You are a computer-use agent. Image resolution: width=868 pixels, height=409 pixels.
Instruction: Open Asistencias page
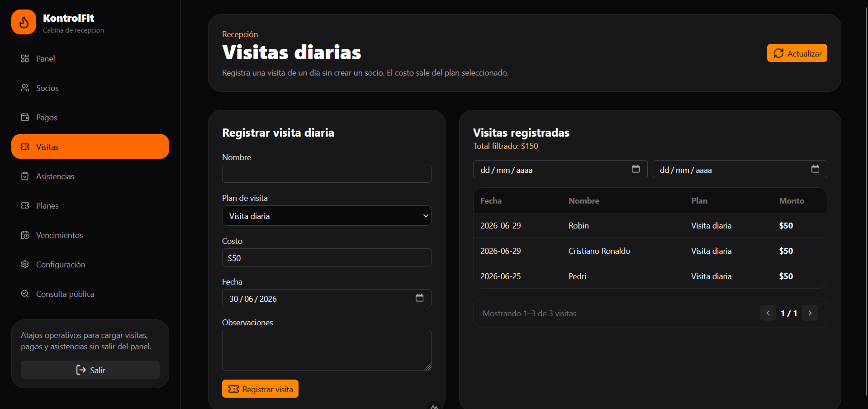pyautogui.click(x=90, y=176)
